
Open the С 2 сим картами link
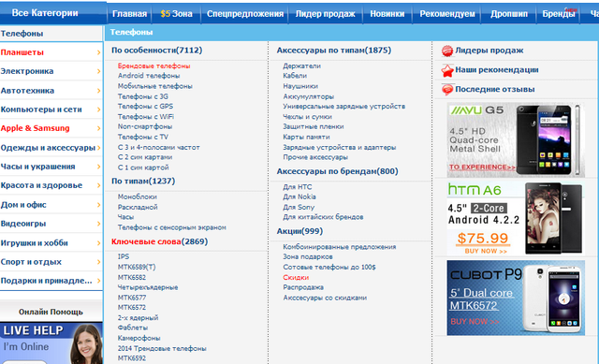tap(145, 157)
